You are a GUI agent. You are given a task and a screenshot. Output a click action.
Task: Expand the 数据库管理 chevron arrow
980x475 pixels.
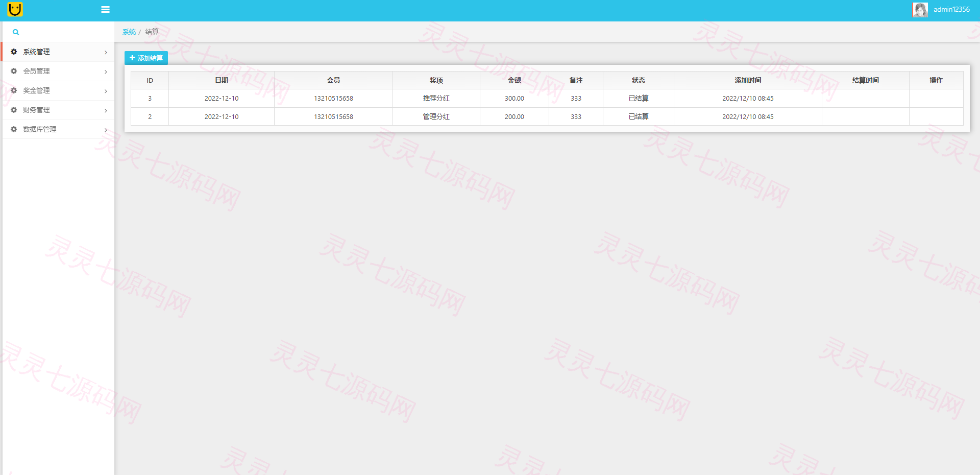click(x=106, y=130)
